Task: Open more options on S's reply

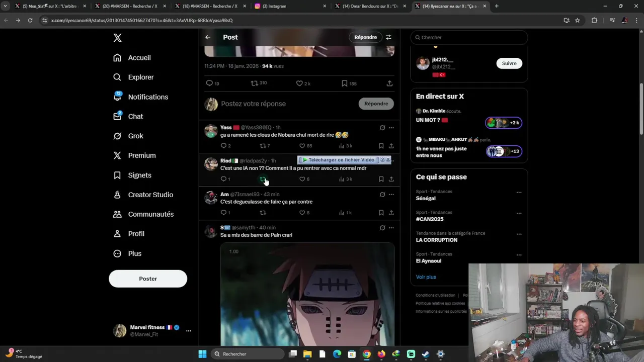Action: pos(391,228)
